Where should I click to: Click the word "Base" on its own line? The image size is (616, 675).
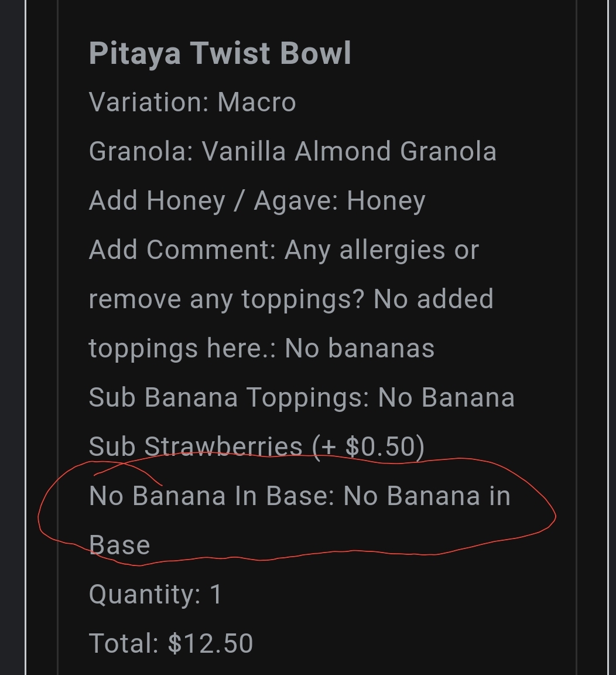click(x=119, y=546)
